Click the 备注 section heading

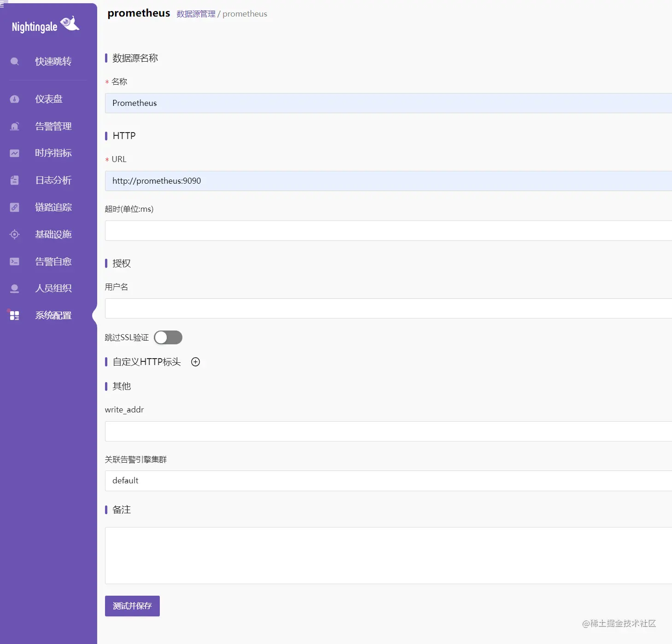(x=122, y=510)
